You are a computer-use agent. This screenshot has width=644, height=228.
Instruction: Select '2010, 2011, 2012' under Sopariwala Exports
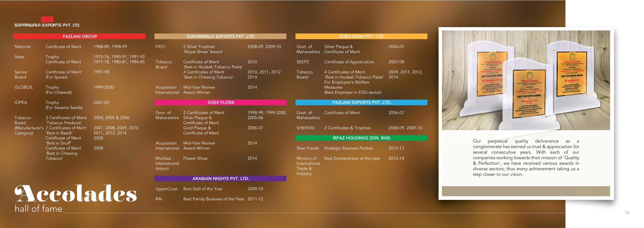click(x=264, y=72)
